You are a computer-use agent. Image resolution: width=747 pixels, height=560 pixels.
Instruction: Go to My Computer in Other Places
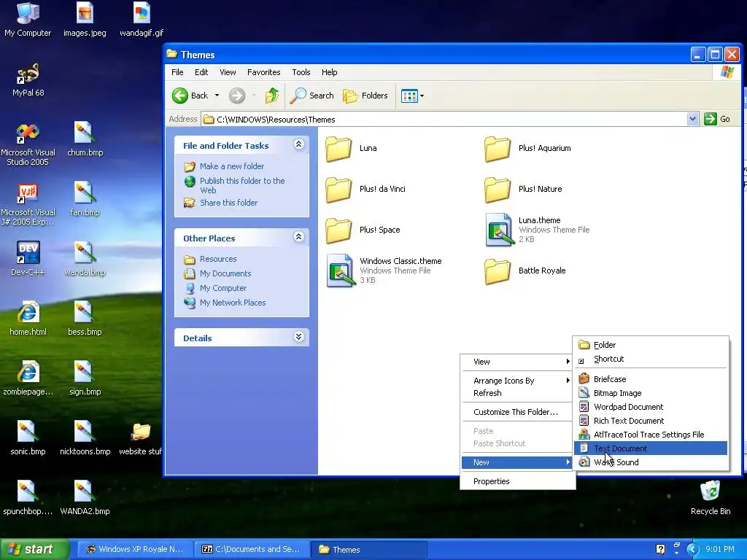tap(223, 288)
